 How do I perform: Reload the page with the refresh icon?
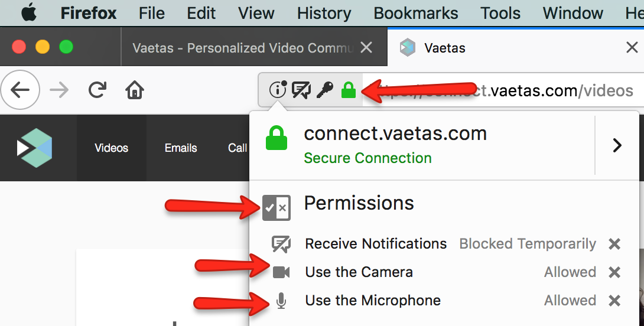tap(97, 90)
